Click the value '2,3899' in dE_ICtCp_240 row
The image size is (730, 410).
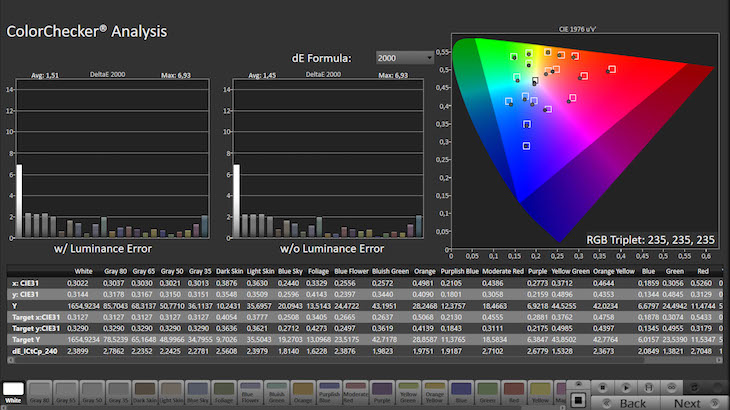point(78,351)
